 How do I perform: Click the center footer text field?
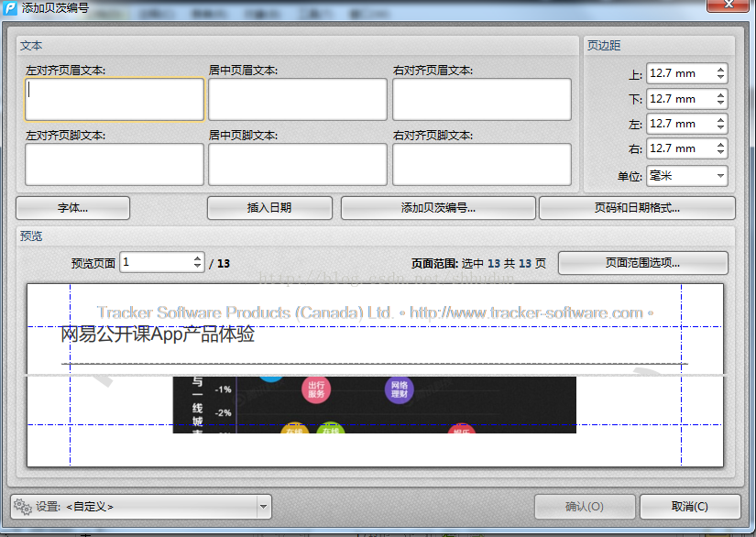click(298, 164)
